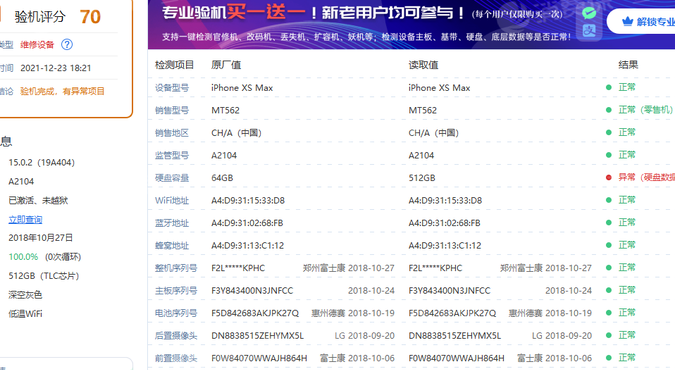Click CH/A (中国) in 读取值 column
Screen dimensions: 675x370
[433, 133]
